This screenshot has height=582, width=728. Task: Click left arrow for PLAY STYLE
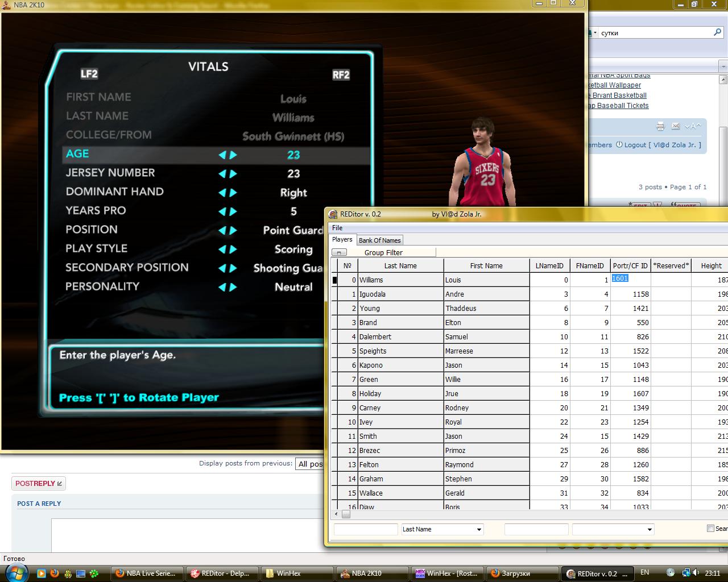222,249
